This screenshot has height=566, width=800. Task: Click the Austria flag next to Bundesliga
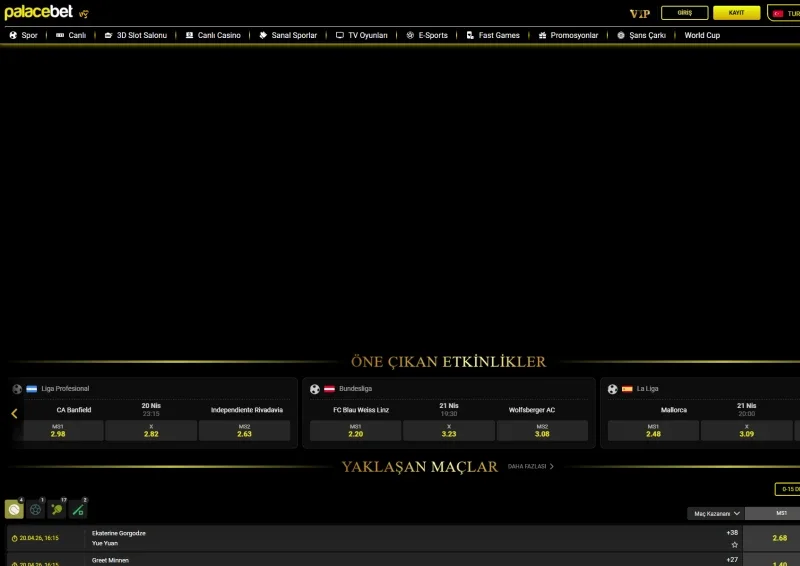coord(330,389)
